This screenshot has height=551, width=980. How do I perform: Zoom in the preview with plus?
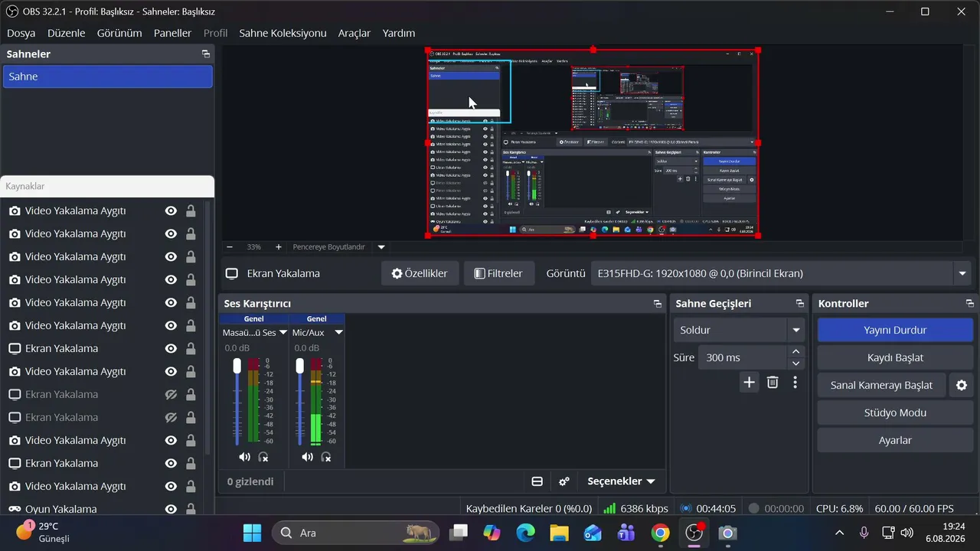[279, 247]
